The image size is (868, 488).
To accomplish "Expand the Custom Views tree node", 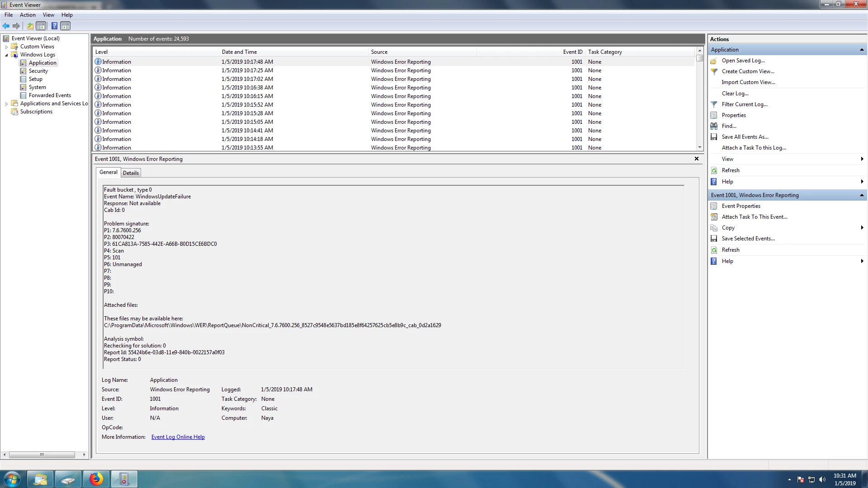I will (x=6, y=47).
